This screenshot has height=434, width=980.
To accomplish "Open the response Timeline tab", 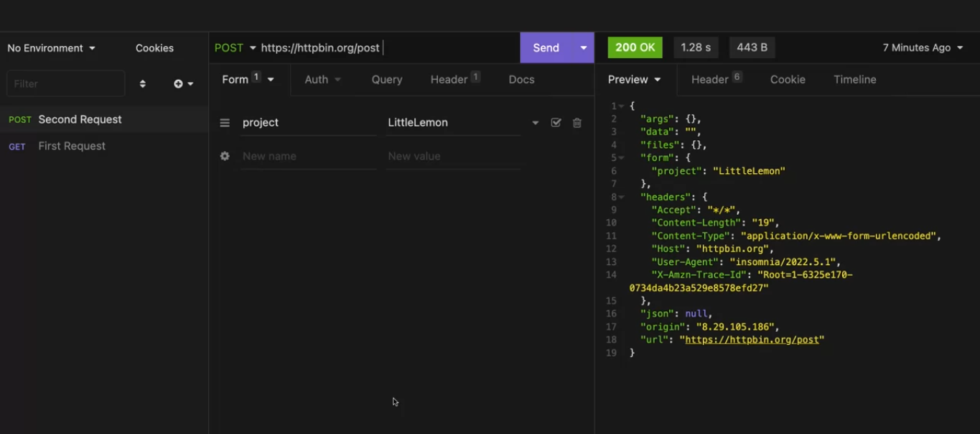I will click(x=854, y=80).
